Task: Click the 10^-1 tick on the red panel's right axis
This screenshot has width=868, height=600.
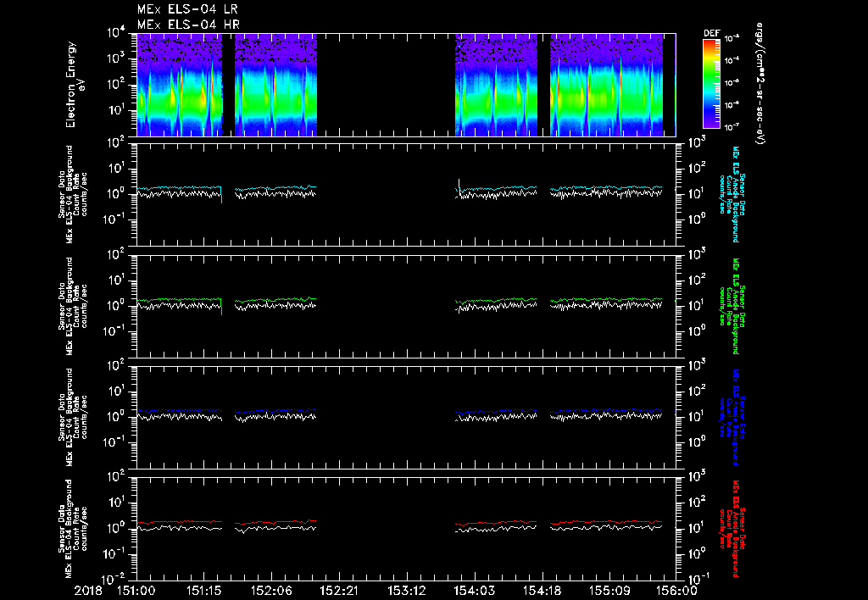Action: [697, 580]
